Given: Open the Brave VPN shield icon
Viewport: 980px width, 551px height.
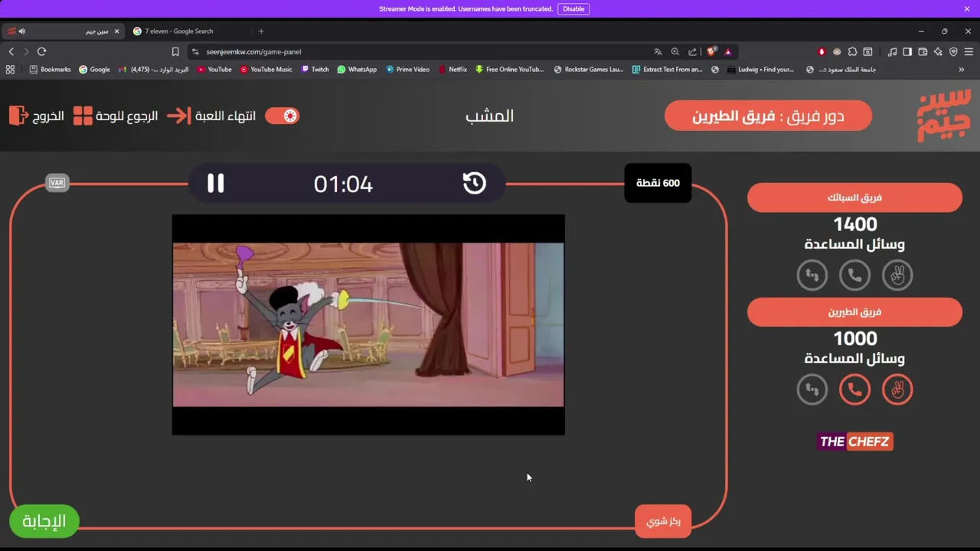Looking at the screenshot, I should click(953, 51).
